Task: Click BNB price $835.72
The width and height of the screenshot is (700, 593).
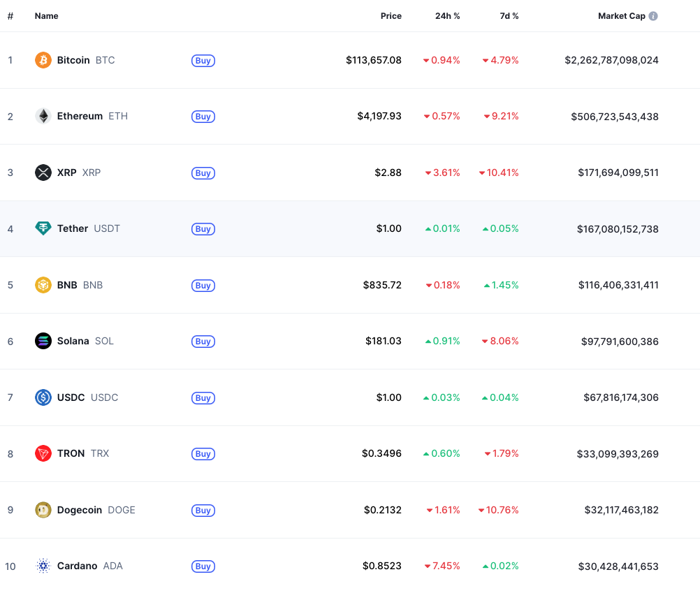Action: [382, 285]
